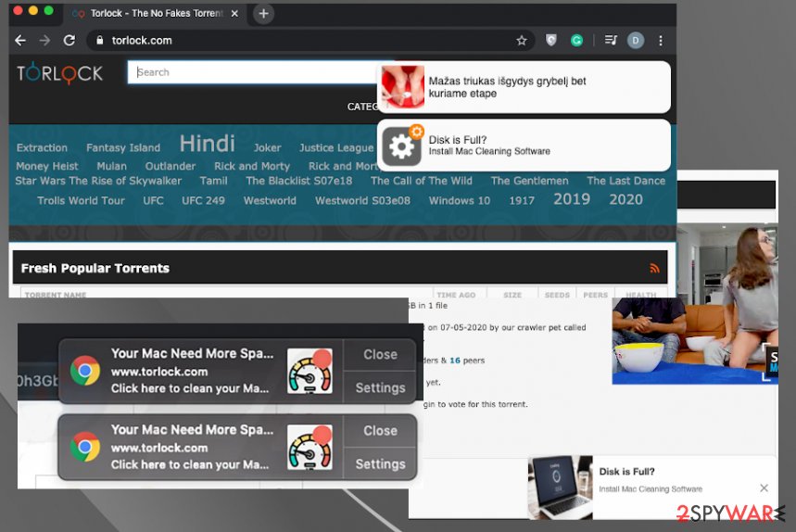Click the Disk is Full gear notification
The width and height of the screenshot is (796, 532).
[x=524, y=145]
